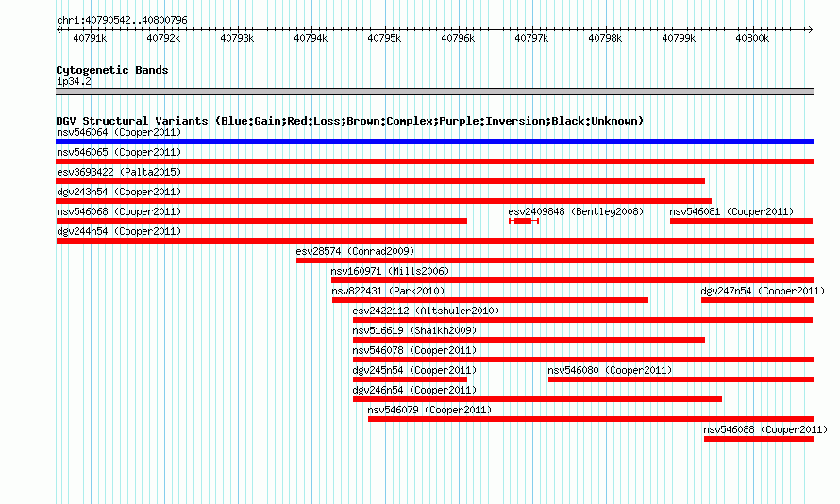Select the nsv546079 (Cooper2011) label

[429, 410]
